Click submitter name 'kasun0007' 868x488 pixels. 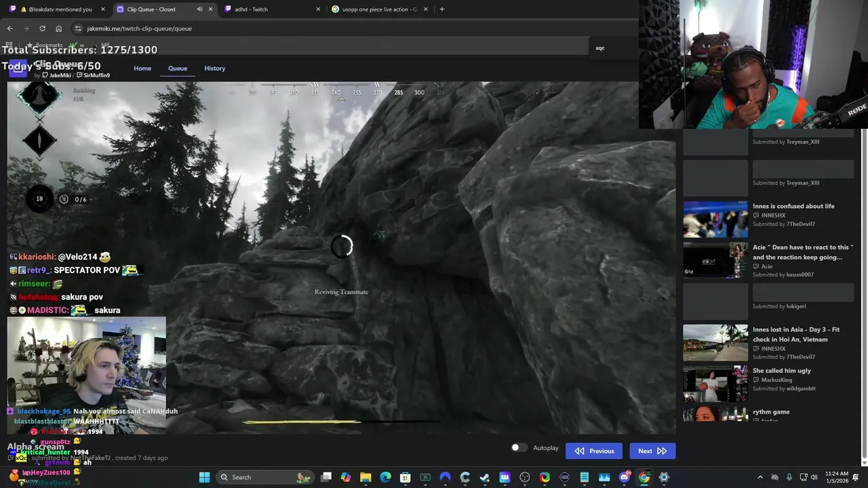pyautogui.click(x=800, y=275)
